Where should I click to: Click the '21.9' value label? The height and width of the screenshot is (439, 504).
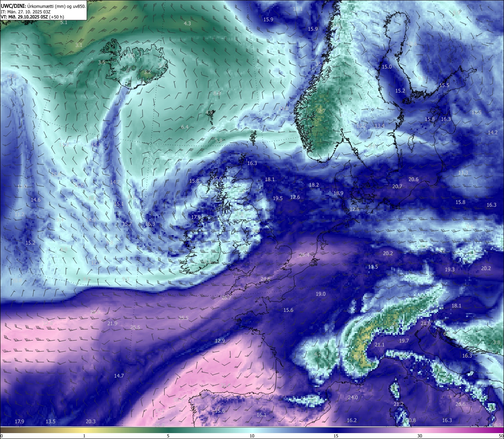[113, 324]
